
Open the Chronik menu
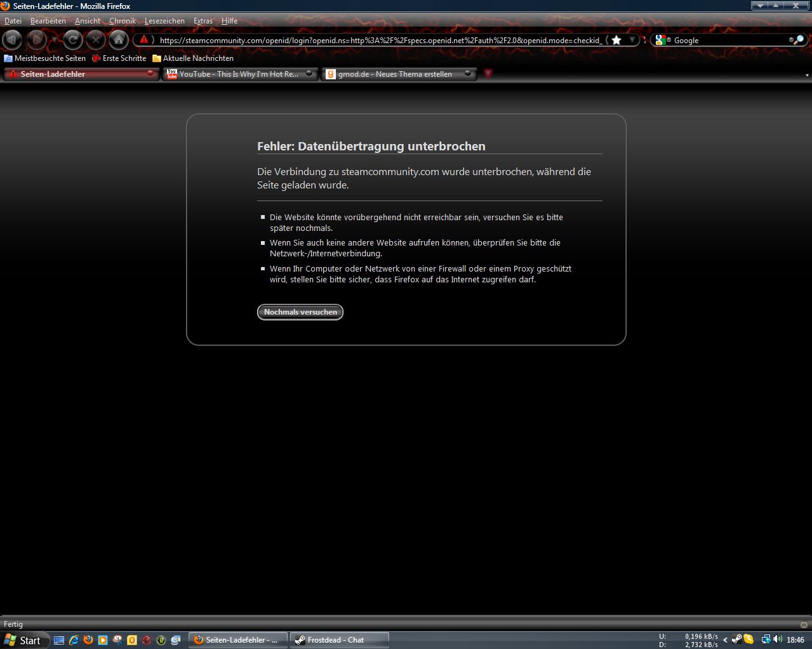(122, 21)
